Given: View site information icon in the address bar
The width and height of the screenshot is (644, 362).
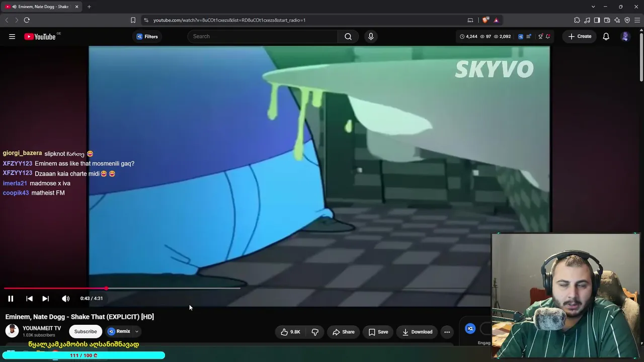Looking at the screenshot, I should pyautogui.click(x=146, y=20).
